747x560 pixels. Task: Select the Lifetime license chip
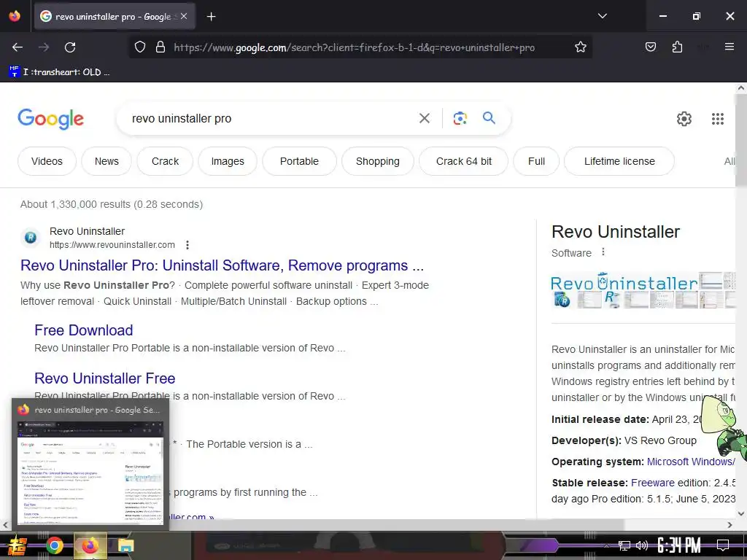click(x=619, y=161)
